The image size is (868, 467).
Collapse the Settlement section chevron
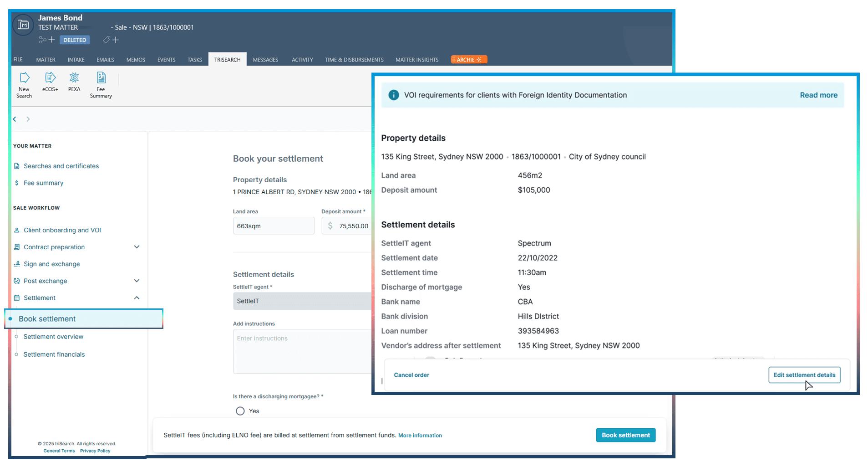(137, 298)
